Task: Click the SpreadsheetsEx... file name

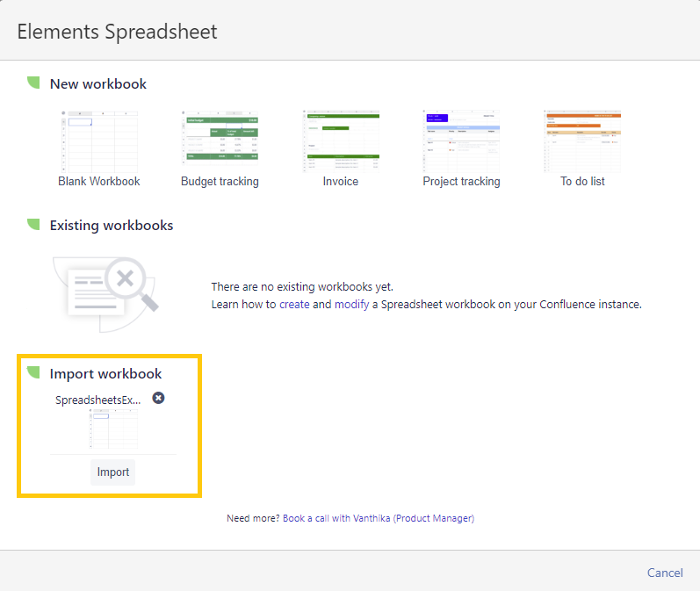Action: tap(98, 400)
